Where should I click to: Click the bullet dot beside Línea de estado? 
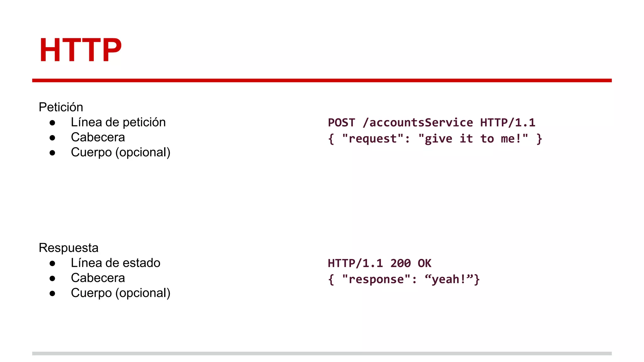pos(53,264)
